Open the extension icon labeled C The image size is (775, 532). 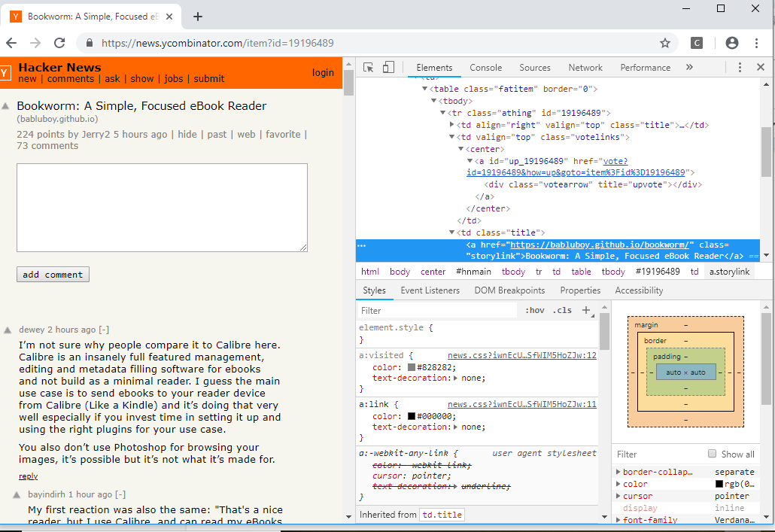[697, 43]
